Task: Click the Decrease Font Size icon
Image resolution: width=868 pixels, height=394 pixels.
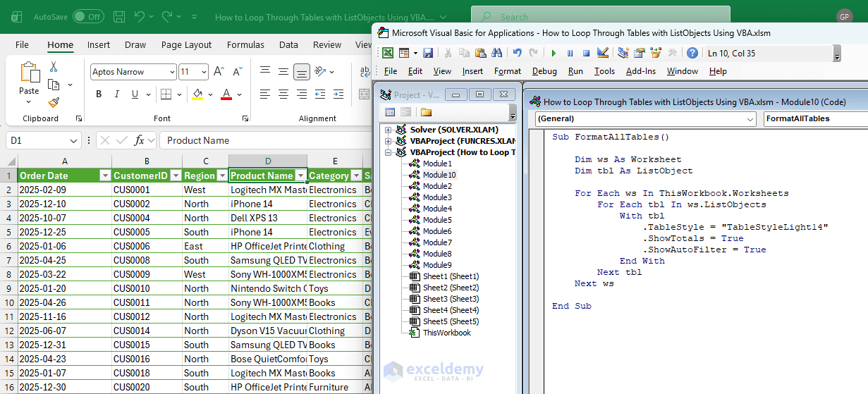Action: pos(238,72)
